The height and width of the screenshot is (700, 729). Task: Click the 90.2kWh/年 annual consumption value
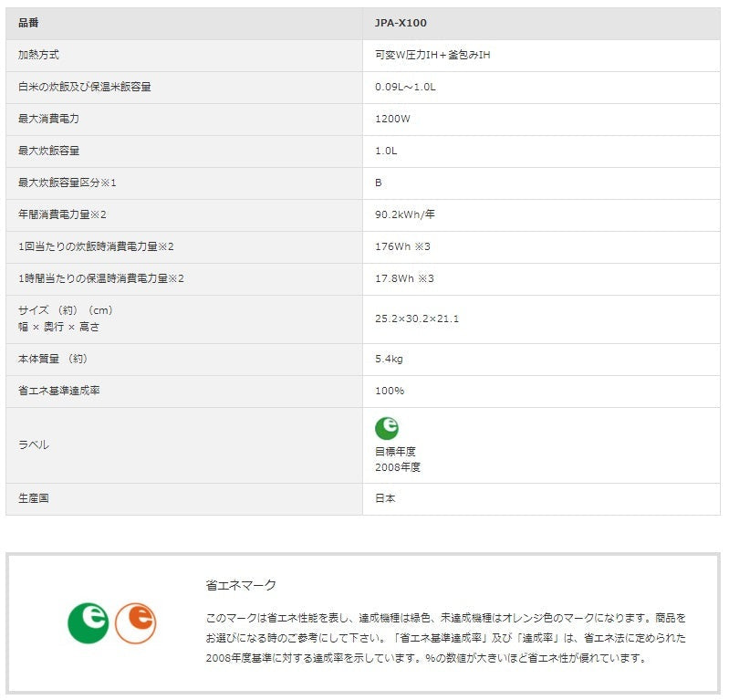point(406,215)
